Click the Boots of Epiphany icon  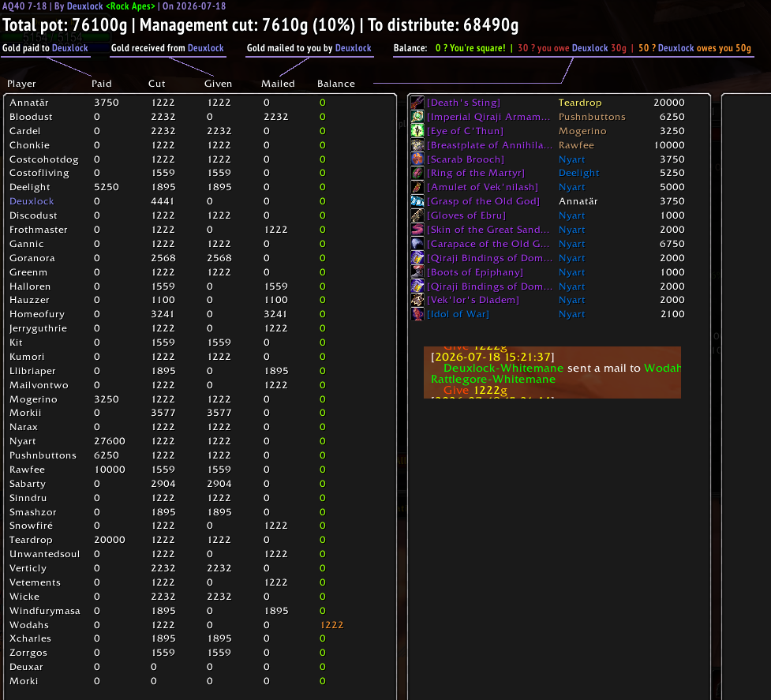click(417, 271)
